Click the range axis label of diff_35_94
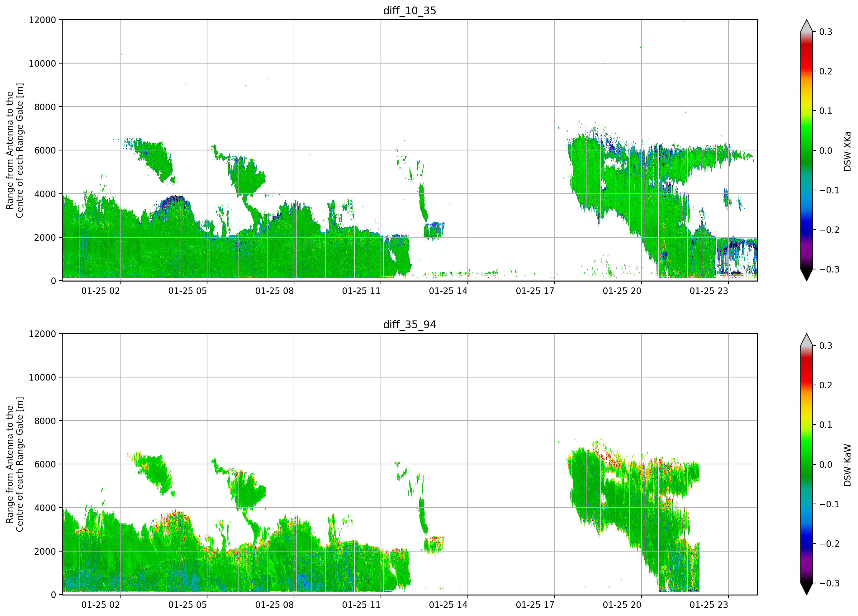 (15, 464)
